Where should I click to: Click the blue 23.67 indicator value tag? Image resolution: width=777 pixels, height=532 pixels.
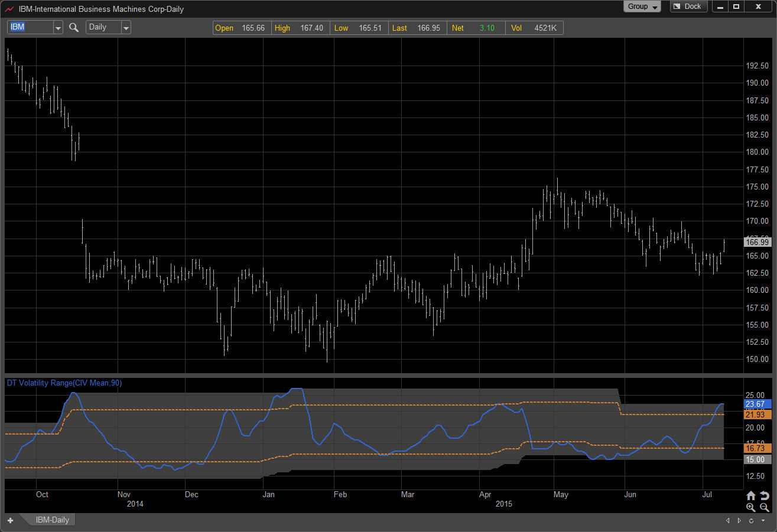click(757, 404)
